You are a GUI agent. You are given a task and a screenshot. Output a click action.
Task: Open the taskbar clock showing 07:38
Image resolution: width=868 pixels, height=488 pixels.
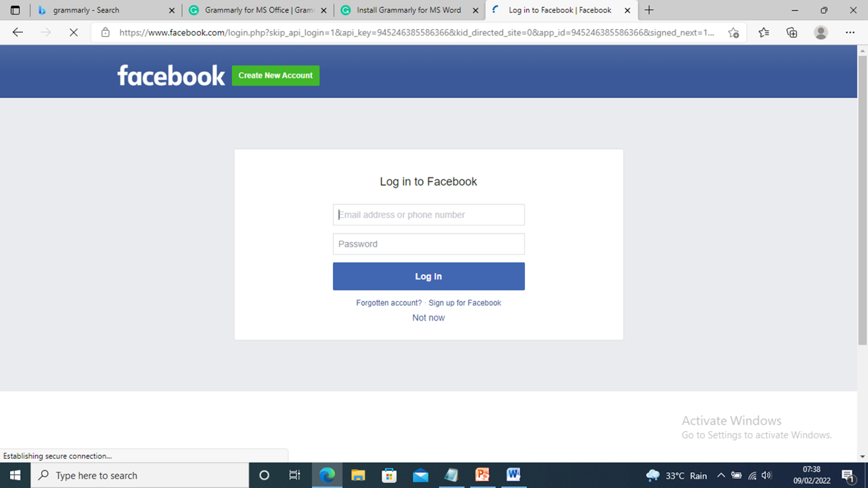click(x=812, y=475)
